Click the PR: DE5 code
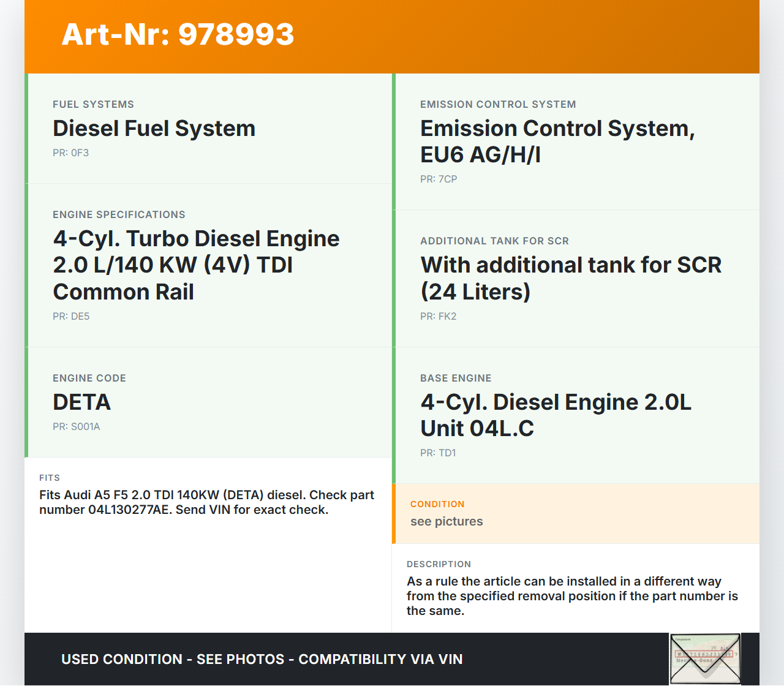Screen dimensions: 784x686 [x=71, y=317]
